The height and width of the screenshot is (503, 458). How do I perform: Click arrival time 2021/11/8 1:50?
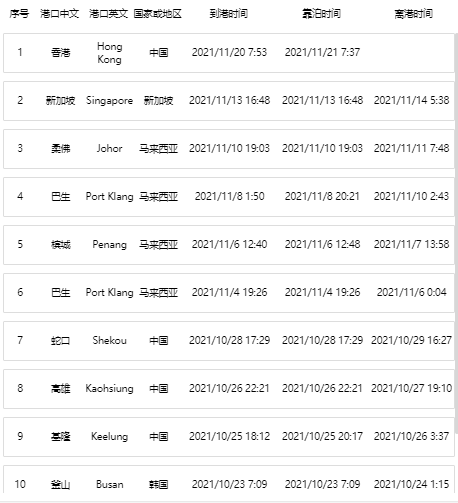pyautogui.click(x=229, y=196)
